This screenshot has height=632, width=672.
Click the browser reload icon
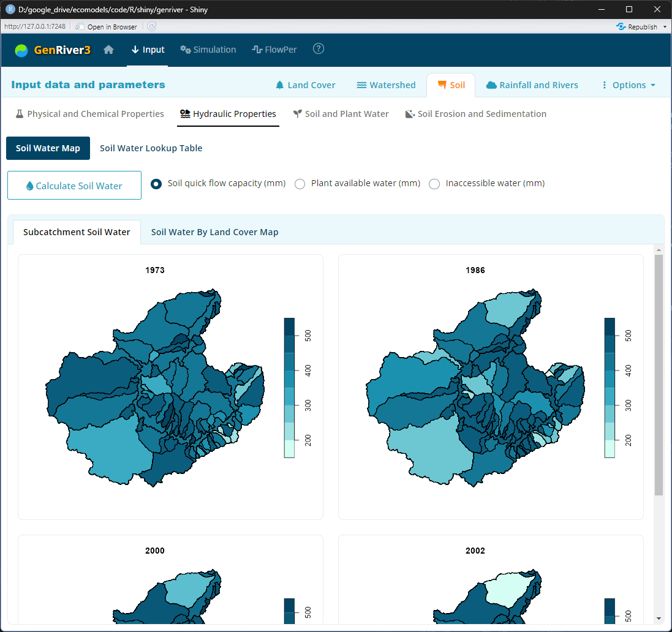coord(152,26)
